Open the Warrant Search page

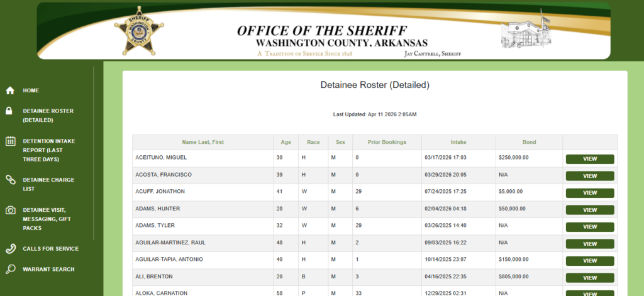(x=48, y=270)
